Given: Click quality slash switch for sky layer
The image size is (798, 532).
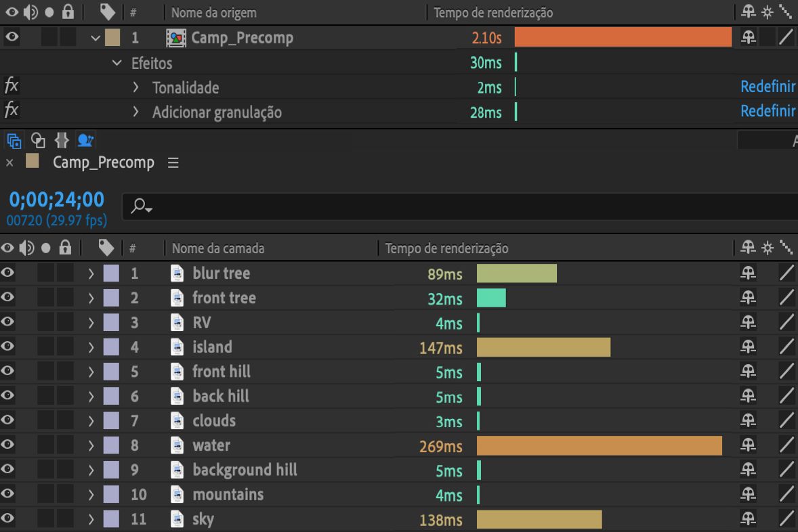Looking at the screenshot, I should [x=786, y=520].
